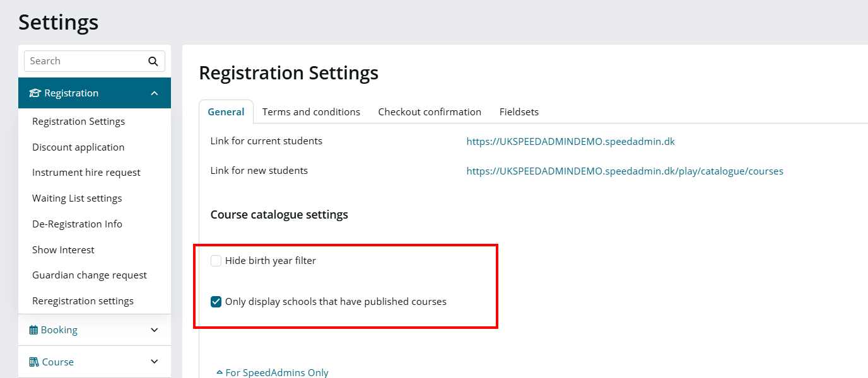The height and width of the screenshot is (378, 868).
Task: Click the Registration graduation cap icon
Action: click(35, 93)
